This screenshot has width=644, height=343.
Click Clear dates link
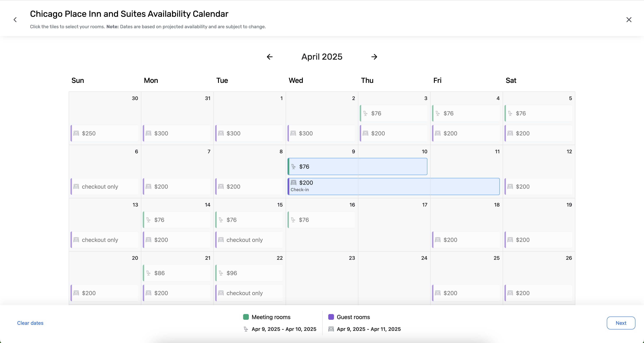[x=30, y=323]
